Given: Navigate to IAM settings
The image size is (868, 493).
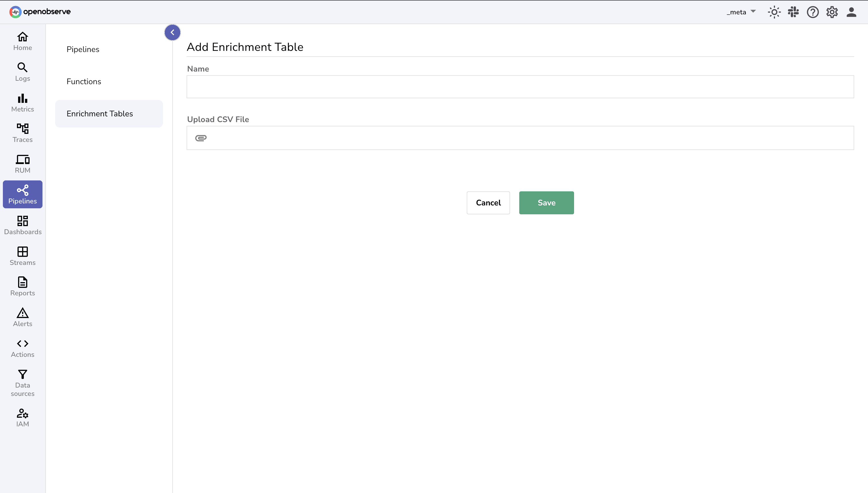Looking at the screenshot, I should click(x=22, y=417).
